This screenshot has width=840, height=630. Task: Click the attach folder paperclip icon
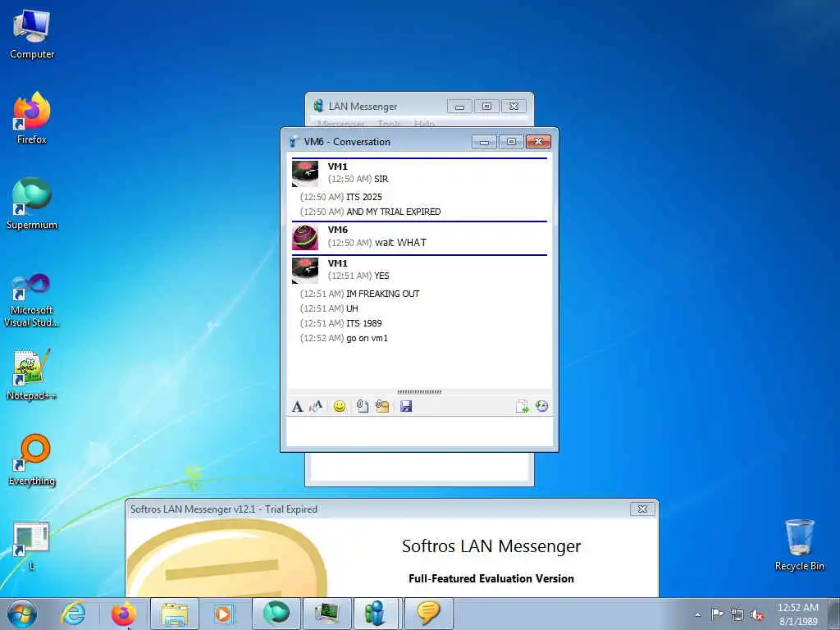point(382,407)
